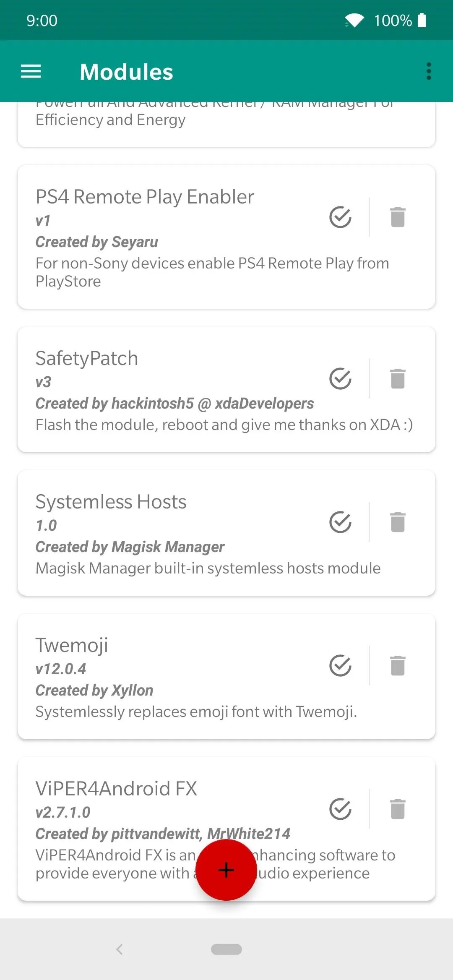453x980 pixels.
Task: Toggle PS4 Remote Play Enabler enabled checkmark
Action: tap(340, 217)
